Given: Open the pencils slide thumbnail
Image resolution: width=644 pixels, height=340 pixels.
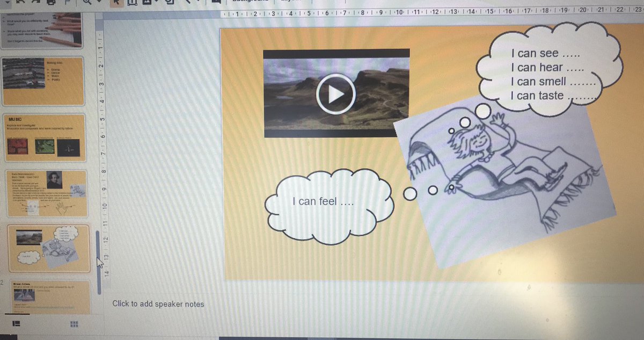Looking at the screenshot, I should 42,30.
